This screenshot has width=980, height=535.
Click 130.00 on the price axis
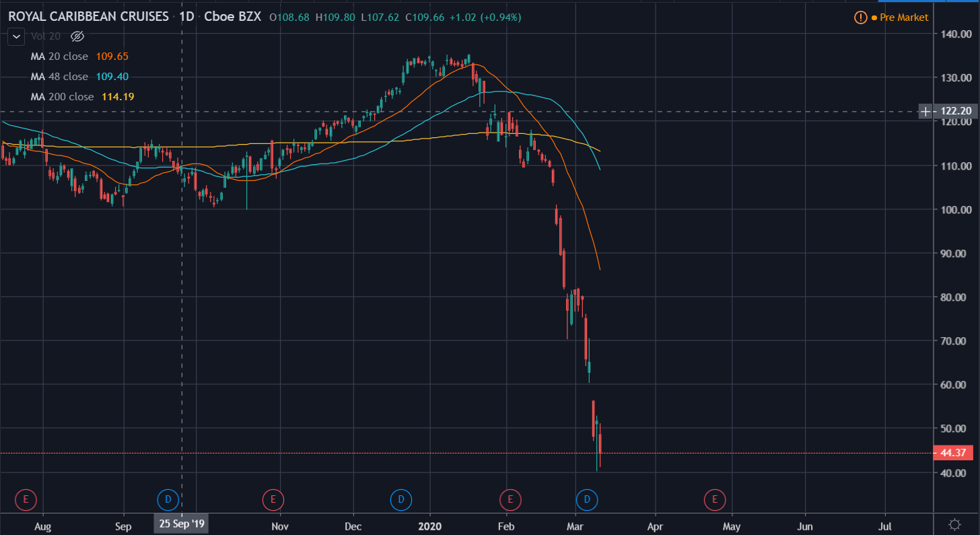954,78
